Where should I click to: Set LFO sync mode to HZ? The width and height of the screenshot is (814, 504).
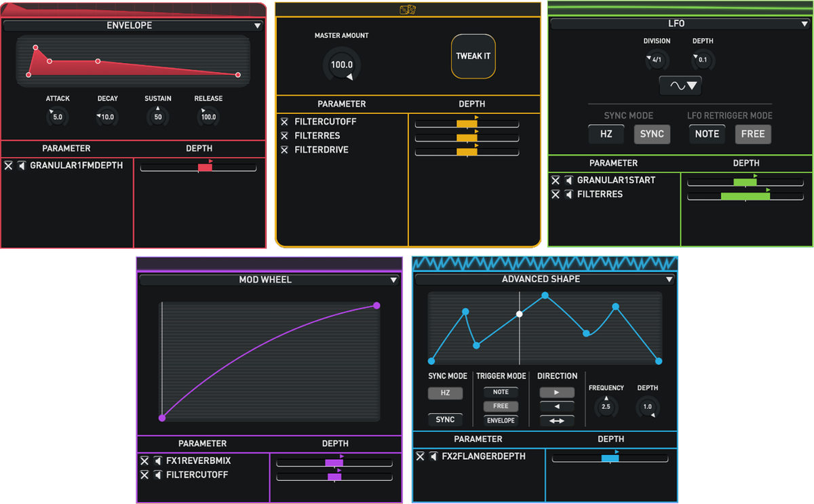(x=606, y=134)
